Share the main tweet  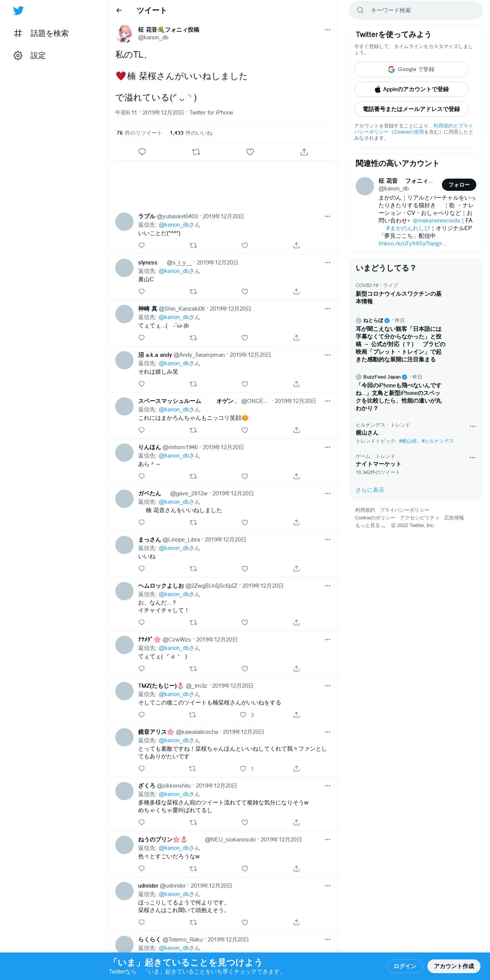[x=304, y=152]
